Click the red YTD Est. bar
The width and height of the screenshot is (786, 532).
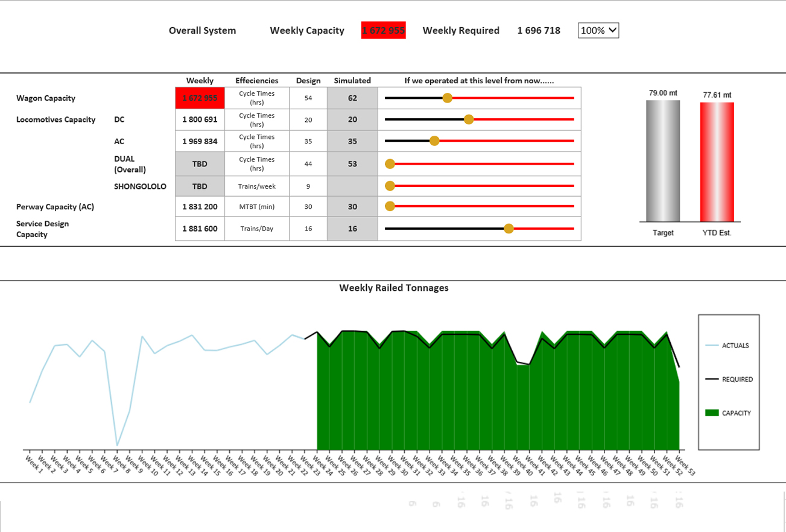click(717, 162)
